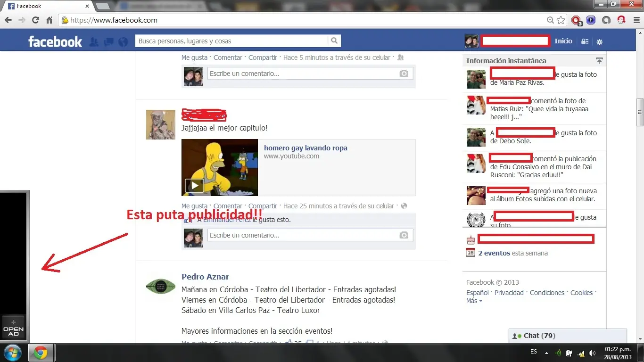Screen dimensions: 644x362
Task: Click the ES language indicator
Action: coord(533,352)
